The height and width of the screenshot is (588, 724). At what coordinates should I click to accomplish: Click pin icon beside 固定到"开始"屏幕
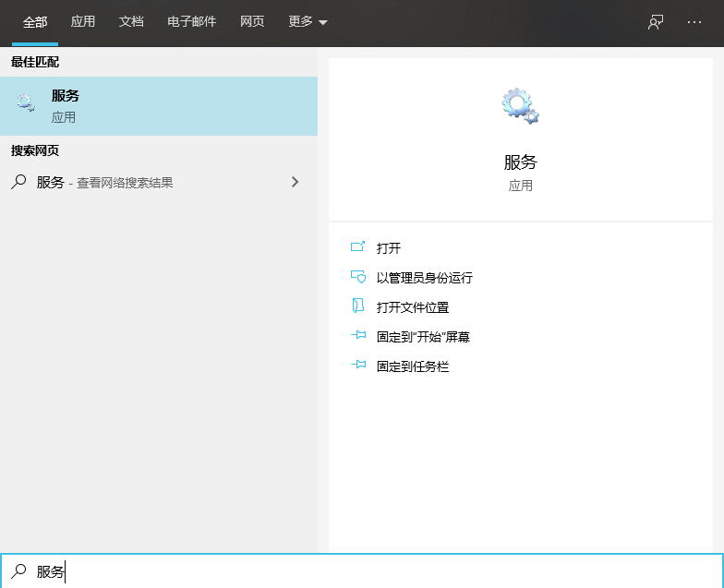[358, 335]
